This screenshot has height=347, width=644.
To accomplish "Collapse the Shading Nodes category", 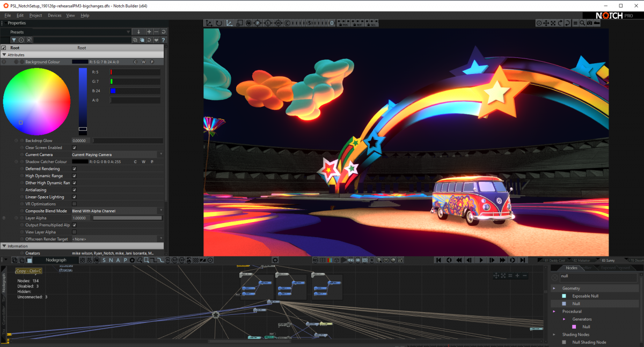I will coord(554,335).
